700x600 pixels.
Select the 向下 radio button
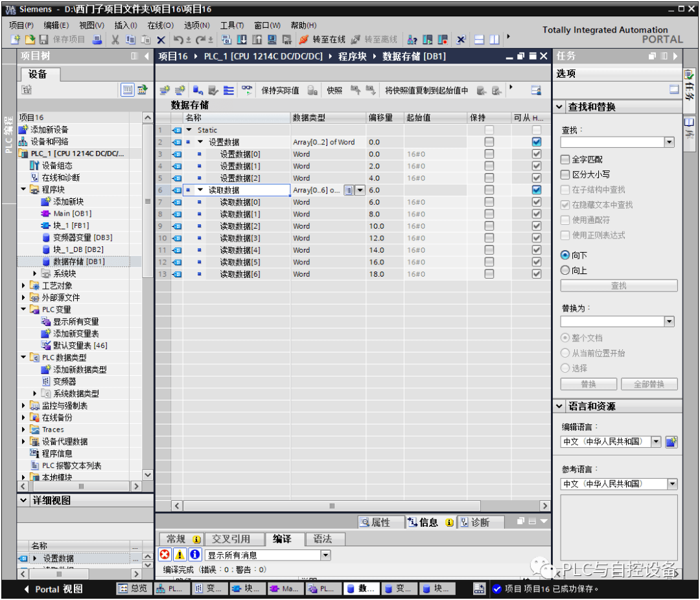point(565,255)
